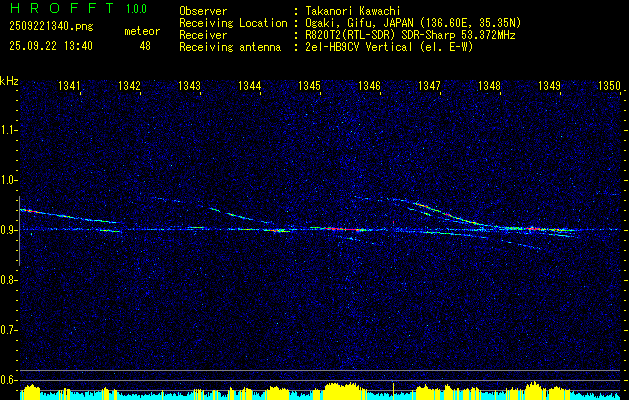Click the 1345 time axis marker

[309, 85]
